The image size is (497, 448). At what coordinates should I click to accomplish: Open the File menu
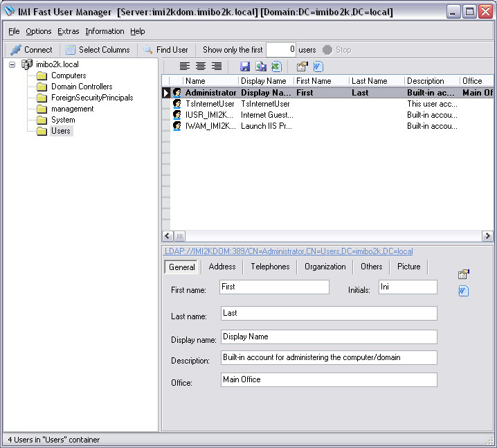tap(14, 31)
